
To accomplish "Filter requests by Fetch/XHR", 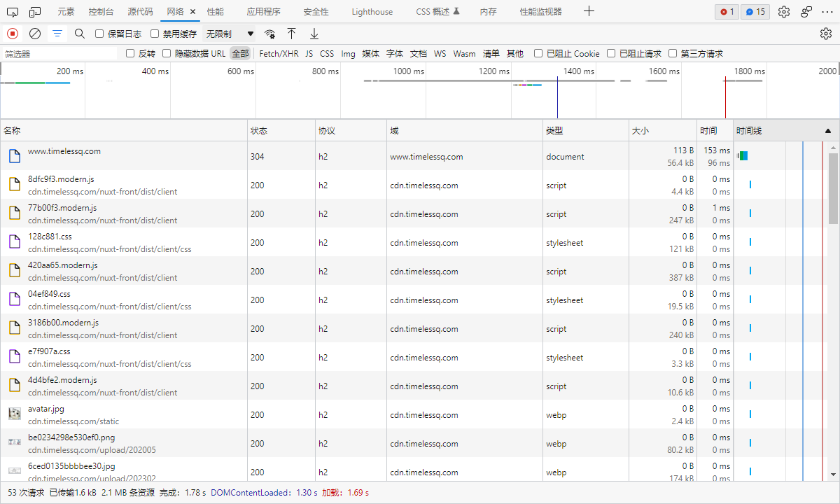I will (279, 53).
